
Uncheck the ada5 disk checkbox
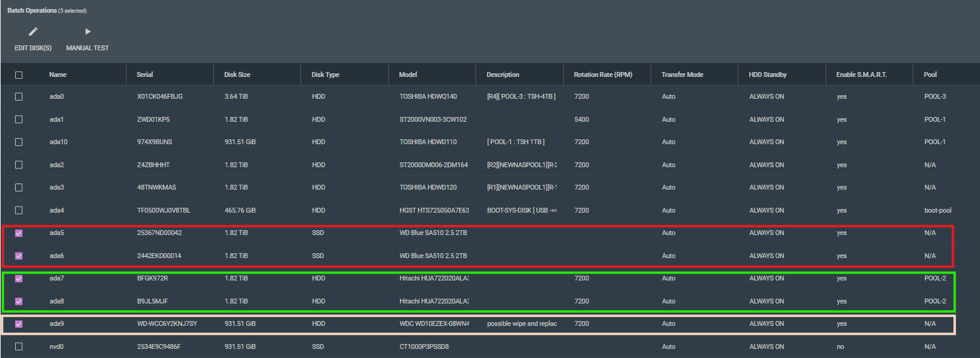(x=19, y=233)
